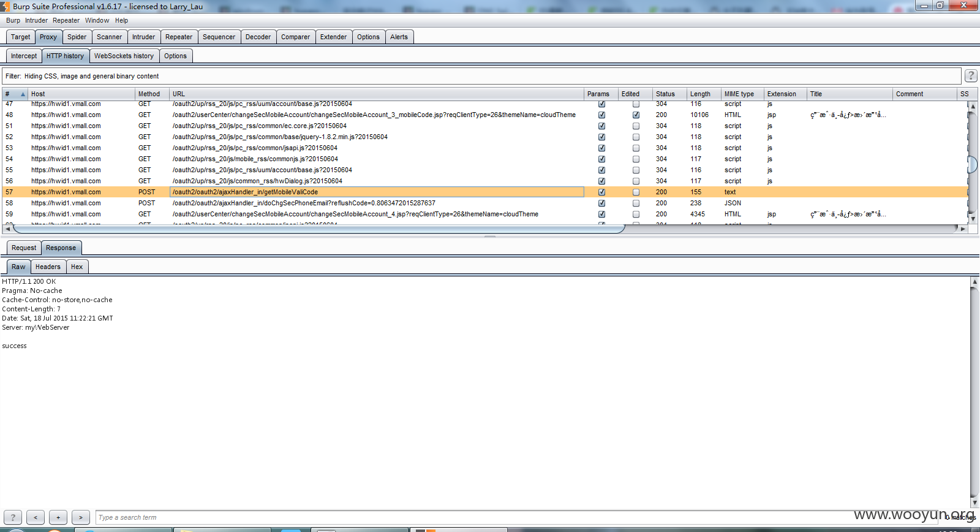Click Burp Suite title bar logo icon
Viewport: 980px width, 532px height.
pos(5,6)
